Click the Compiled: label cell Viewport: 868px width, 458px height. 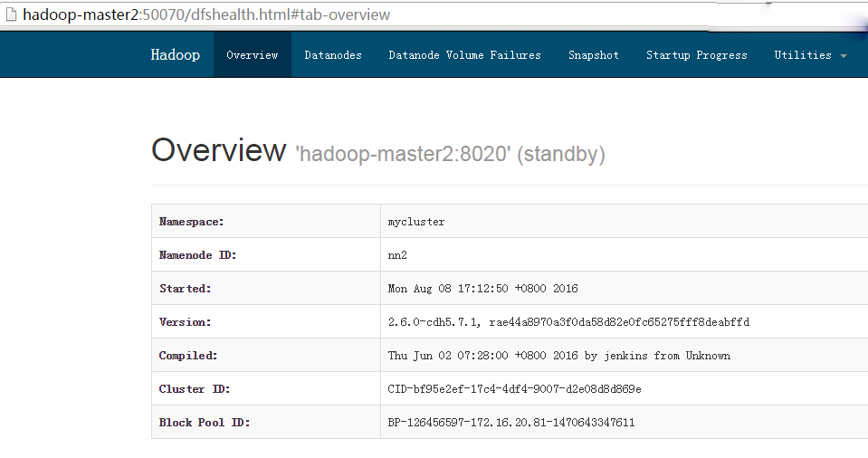[x=266, y=356]
